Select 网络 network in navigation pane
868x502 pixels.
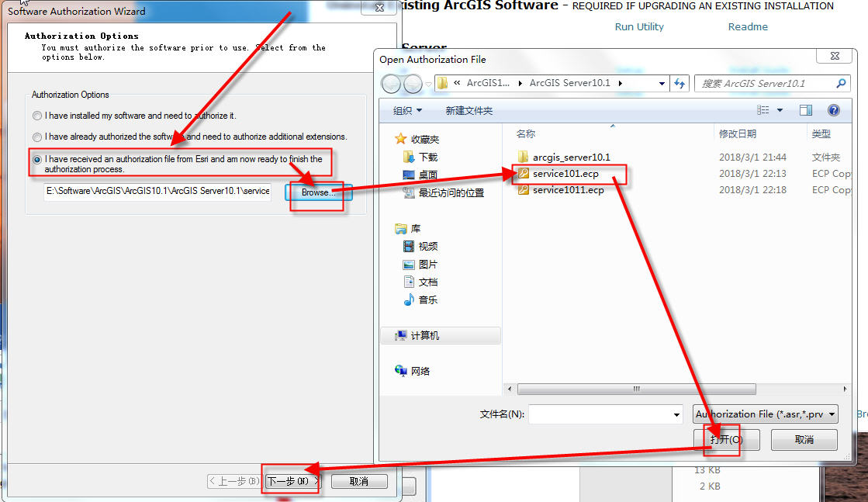(x=413, y=371)
